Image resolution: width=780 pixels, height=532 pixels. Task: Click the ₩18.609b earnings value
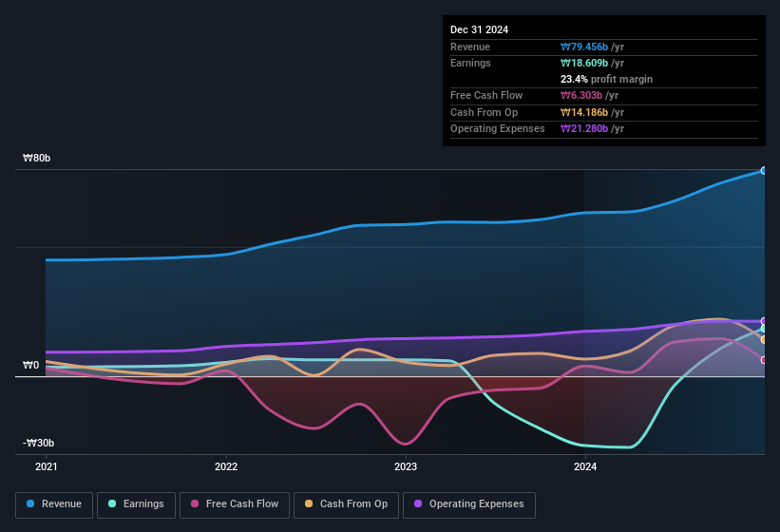(584, 63)
